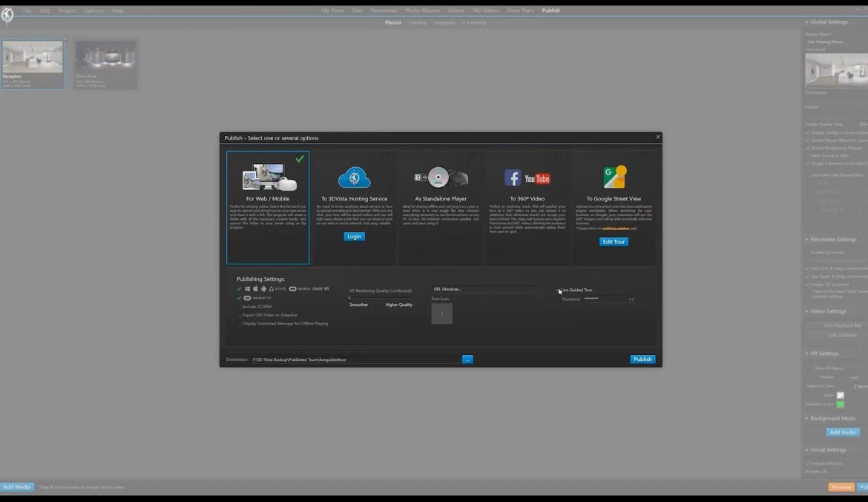Click the Facebook icon in the 360° Video option

click(x=512, y=177)
